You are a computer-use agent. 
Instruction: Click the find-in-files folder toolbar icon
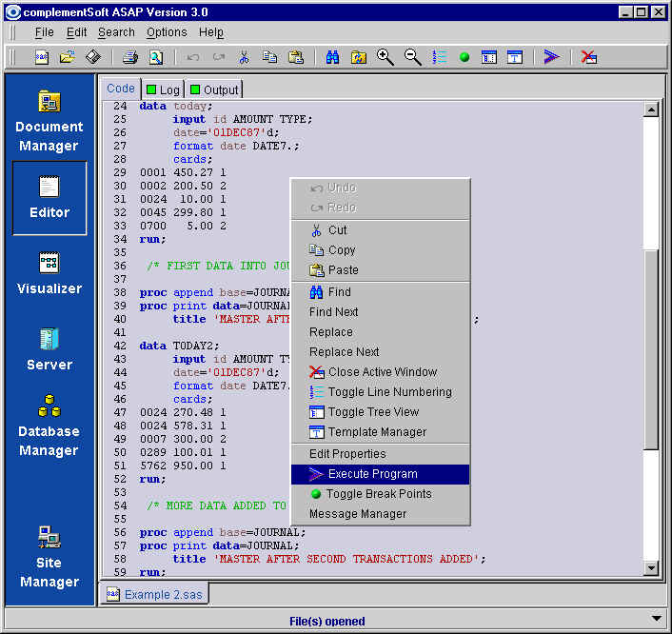(359, 57)
